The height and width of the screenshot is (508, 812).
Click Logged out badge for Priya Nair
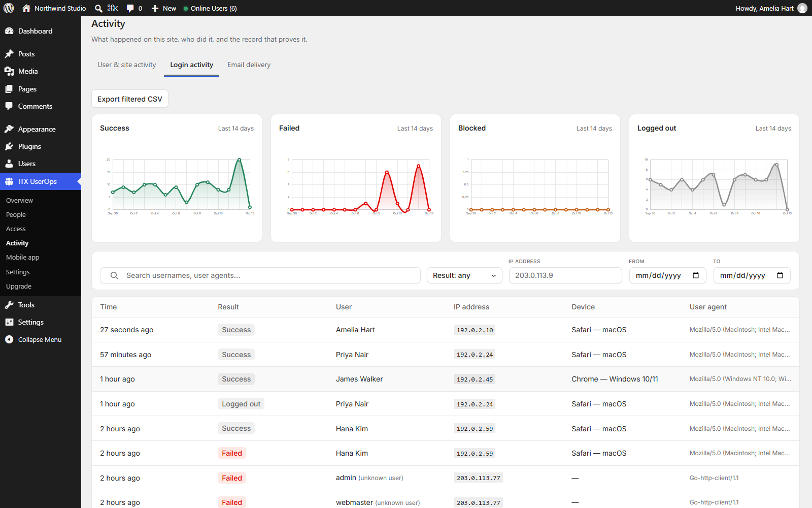241,404
